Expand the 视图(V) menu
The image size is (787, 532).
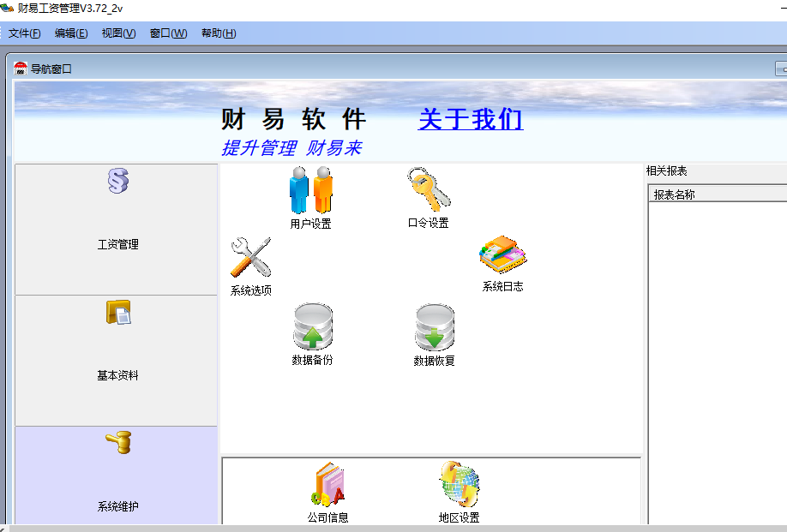118,33
